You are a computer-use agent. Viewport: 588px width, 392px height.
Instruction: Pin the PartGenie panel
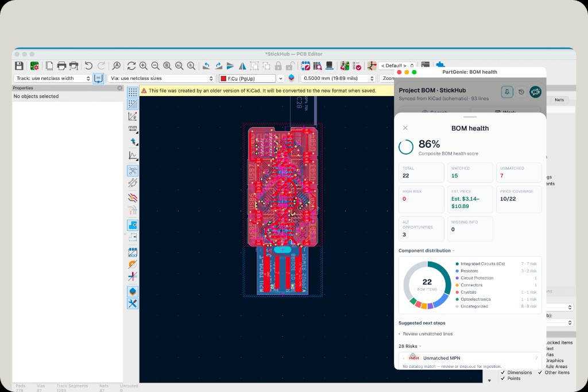(507, 91)
